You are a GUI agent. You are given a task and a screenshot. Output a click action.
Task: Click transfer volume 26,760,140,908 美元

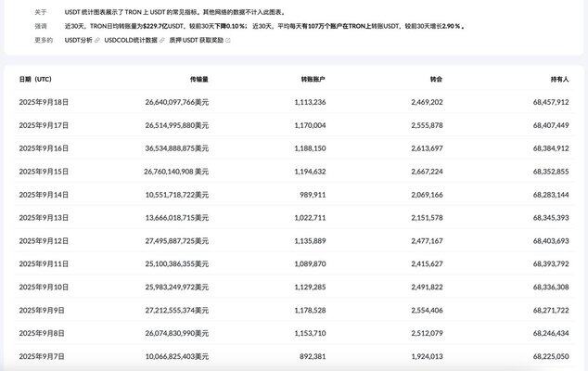176,172
